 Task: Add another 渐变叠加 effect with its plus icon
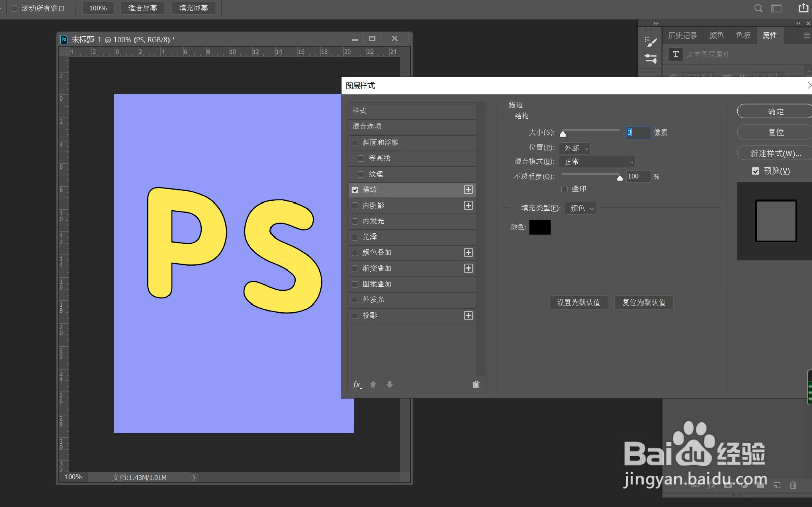468,268
